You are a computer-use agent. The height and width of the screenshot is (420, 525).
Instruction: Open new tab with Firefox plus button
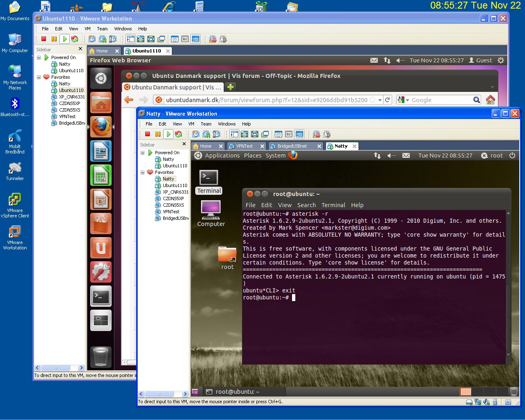(x=231, y=87)
